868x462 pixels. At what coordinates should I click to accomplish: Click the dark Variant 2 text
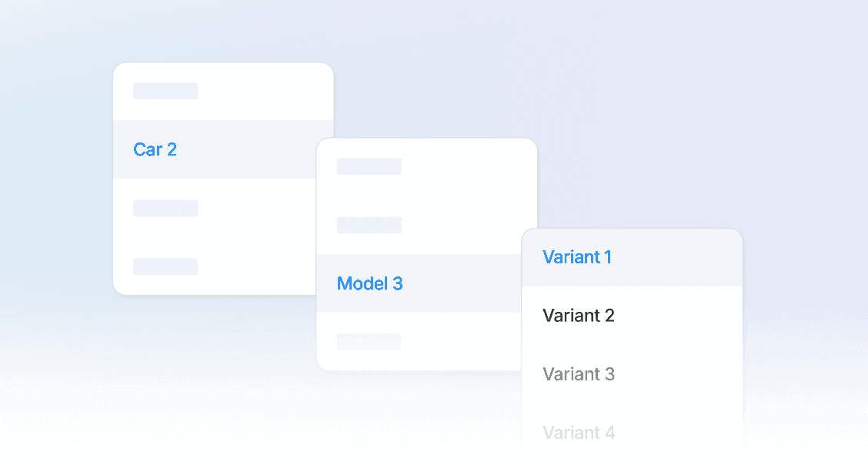click(579, 316)
